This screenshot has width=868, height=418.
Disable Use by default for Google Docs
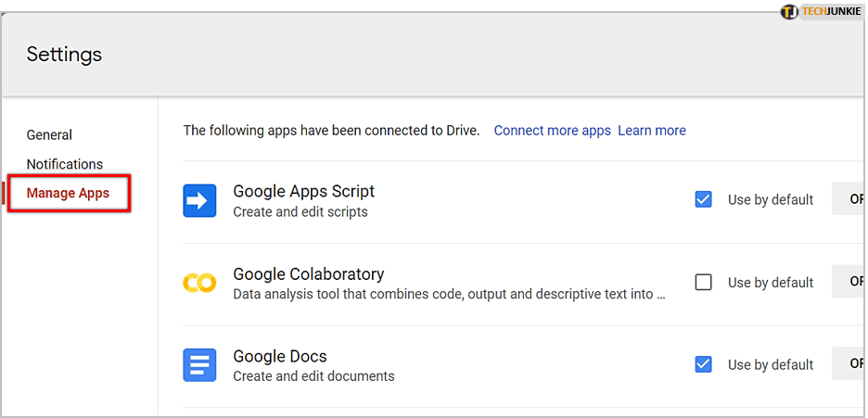pos(704,364)
